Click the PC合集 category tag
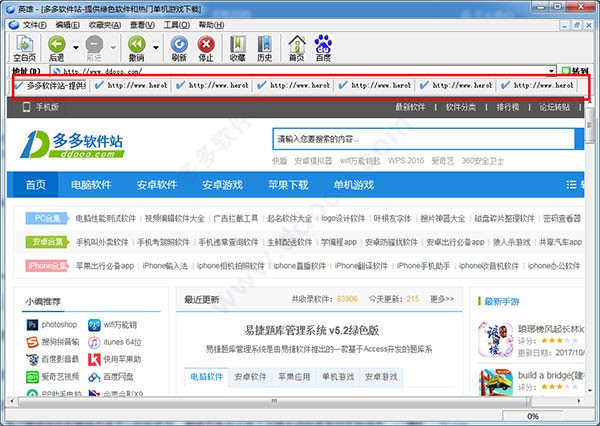 47,218
